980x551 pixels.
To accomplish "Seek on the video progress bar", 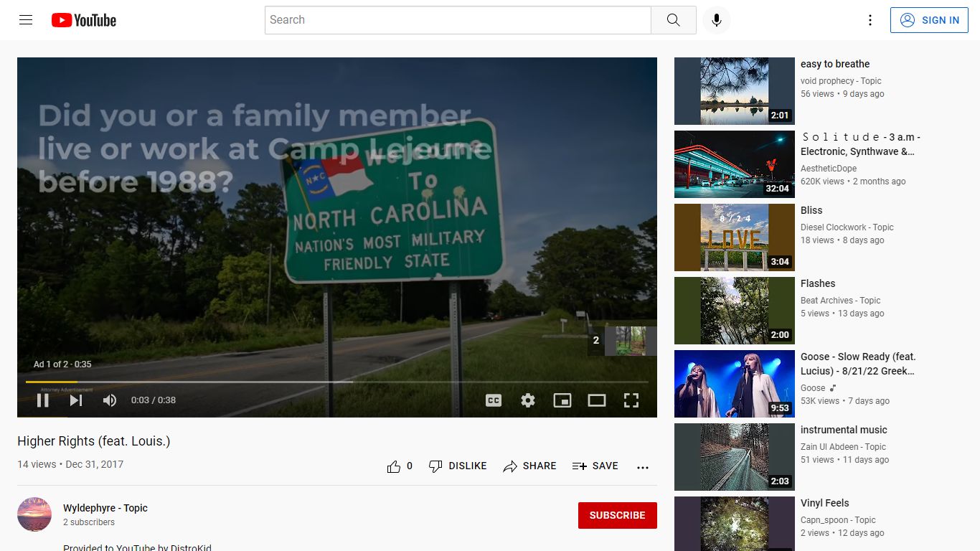I will [337, 382].
